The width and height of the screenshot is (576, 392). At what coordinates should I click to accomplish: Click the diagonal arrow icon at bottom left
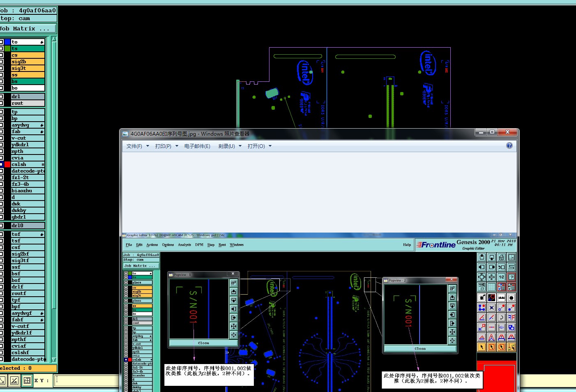2,380
